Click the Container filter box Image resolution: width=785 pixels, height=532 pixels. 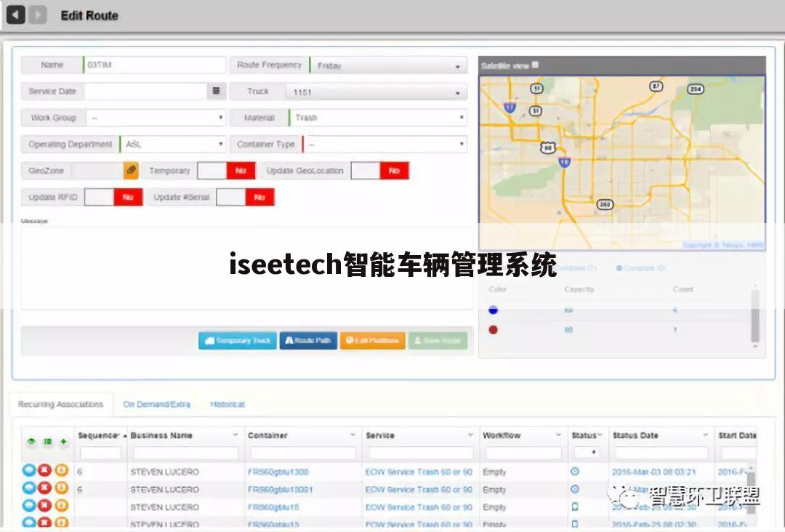click(303, 453)
